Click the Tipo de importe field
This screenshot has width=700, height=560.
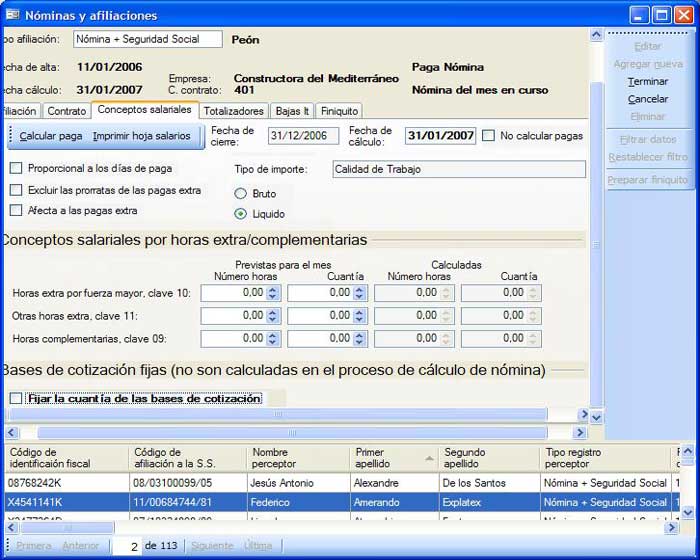[458, 169]
